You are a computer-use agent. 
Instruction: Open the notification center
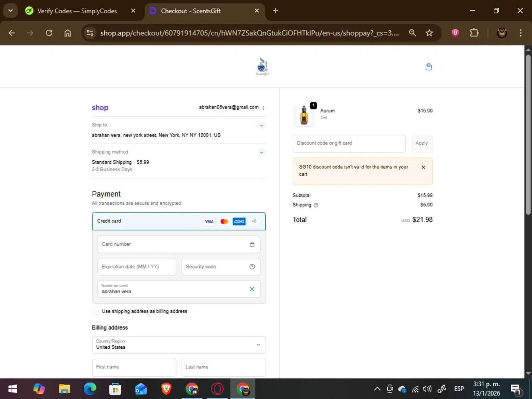516,389
